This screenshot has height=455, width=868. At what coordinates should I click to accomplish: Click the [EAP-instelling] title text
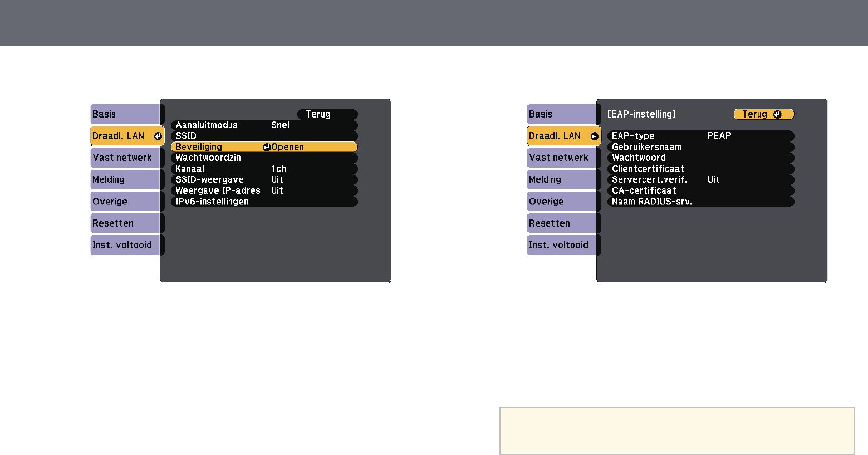pos(641,114)
